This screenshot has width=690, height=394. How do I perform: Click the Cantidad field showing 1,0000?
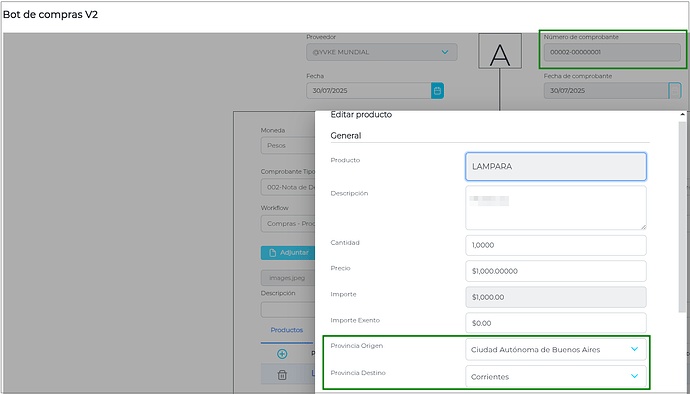click(x=556, y=245)
